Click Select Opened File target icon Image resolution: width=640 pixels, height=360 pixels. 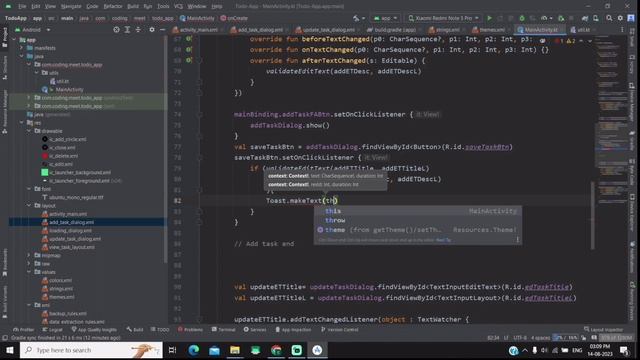tap(116, 29)
